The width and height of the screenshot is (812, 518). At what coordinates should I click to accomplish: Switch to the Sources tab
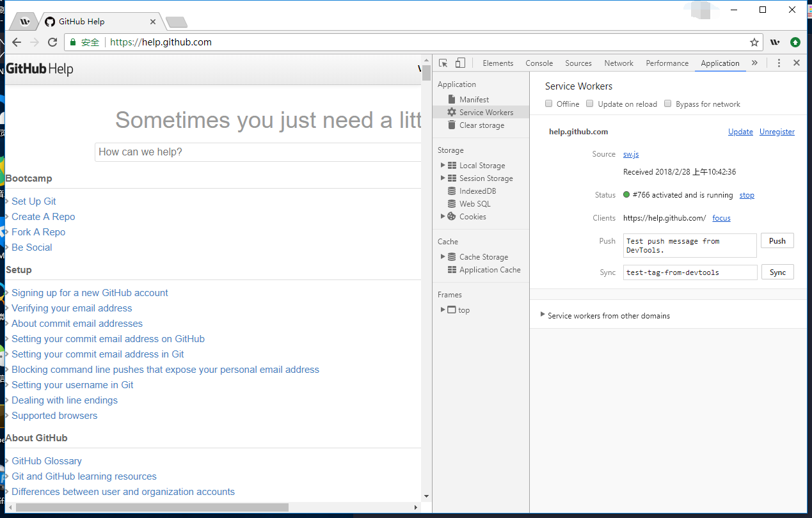click(x=578, y=63)
